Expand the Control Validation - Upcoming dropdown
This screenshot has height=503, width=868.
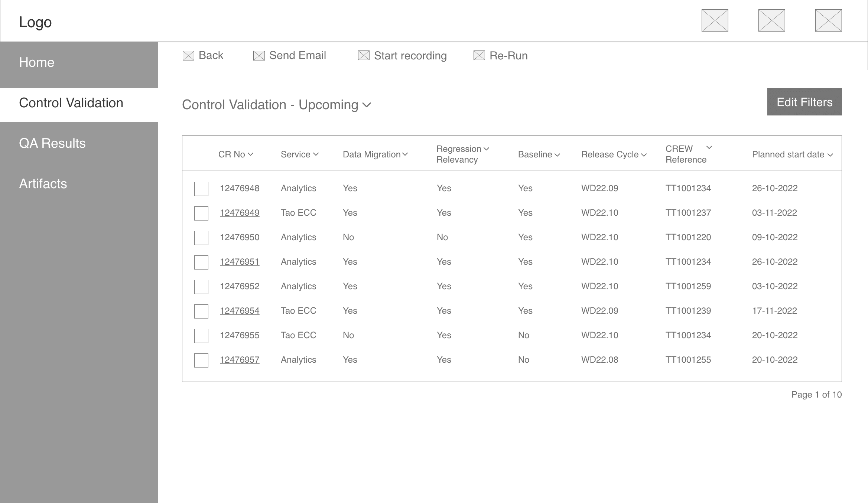tap(366, 105)
